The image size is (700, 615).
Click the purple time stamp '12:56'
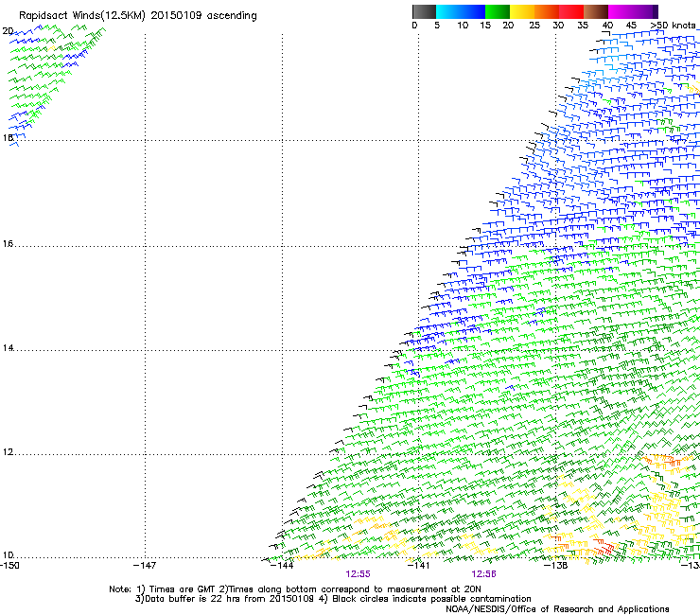point(484,574)
